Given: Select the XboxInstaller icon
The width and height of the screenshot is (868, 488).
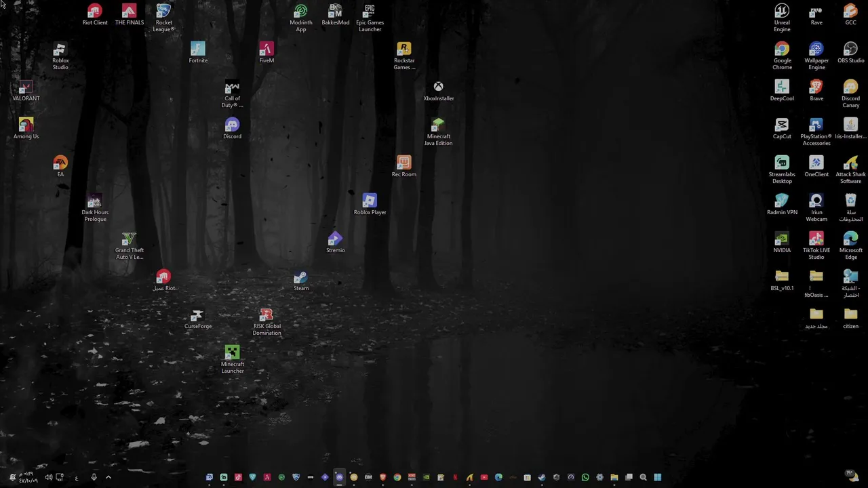Looking at the screenshot, I should coord(439,91).
